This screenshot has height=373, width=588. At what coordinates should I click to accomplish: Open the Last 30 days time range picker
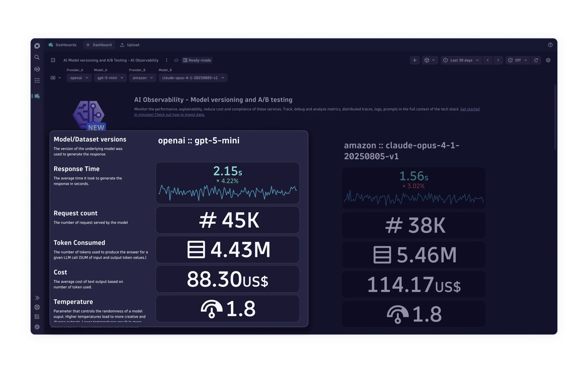(461, 60)
